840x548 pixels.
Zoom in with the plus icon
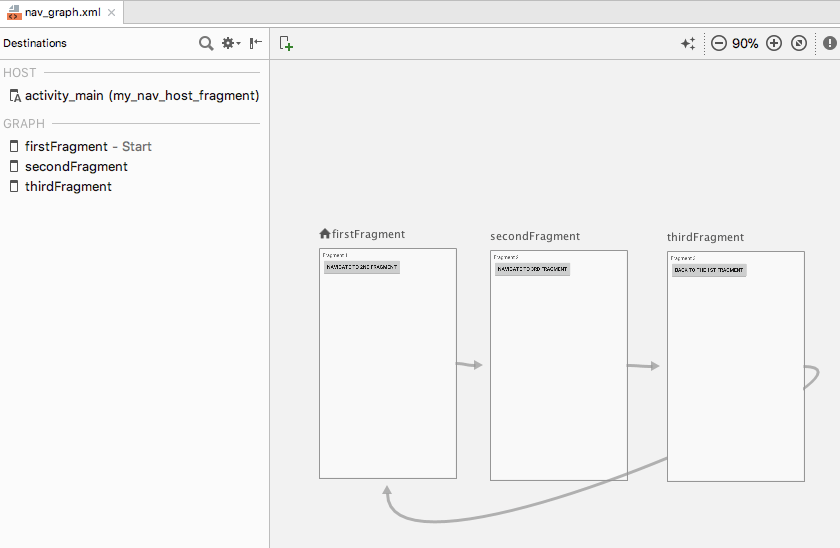point(774,43)
